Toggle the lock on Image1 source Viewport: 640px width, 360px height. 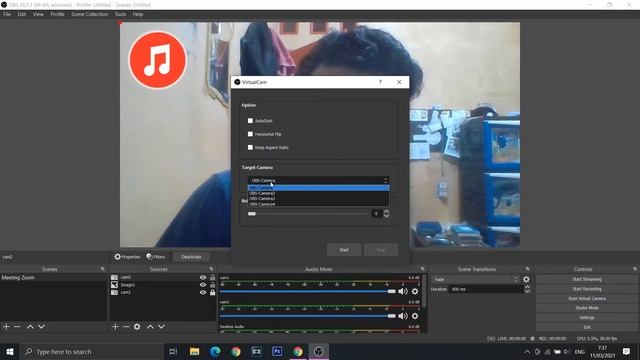coord(213,285)
